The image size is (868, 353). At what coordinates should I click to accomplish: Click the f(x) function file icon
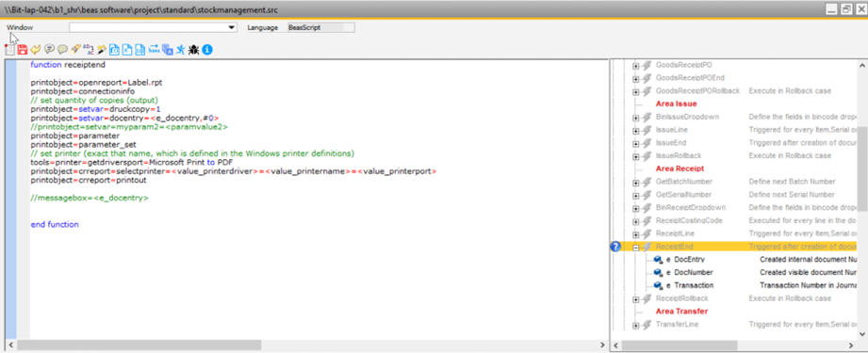(115, 50)
